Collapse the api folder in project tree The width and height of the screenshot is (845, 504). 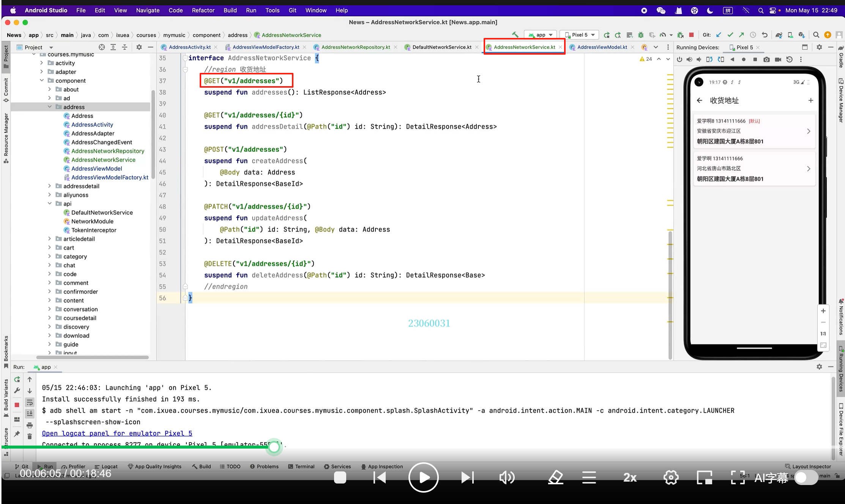click(49, 204)
